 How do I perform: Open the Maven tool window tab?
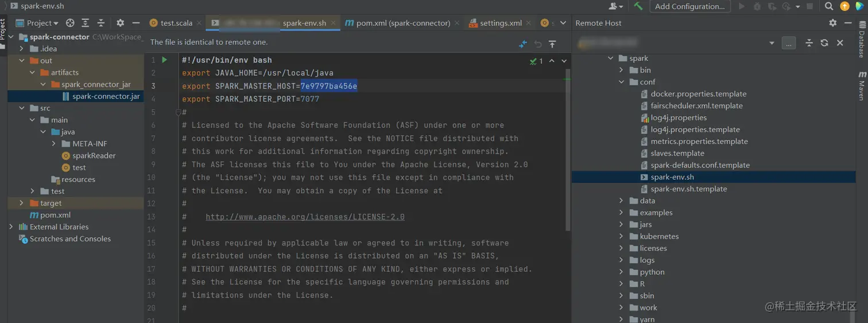(x=862, y=86)
